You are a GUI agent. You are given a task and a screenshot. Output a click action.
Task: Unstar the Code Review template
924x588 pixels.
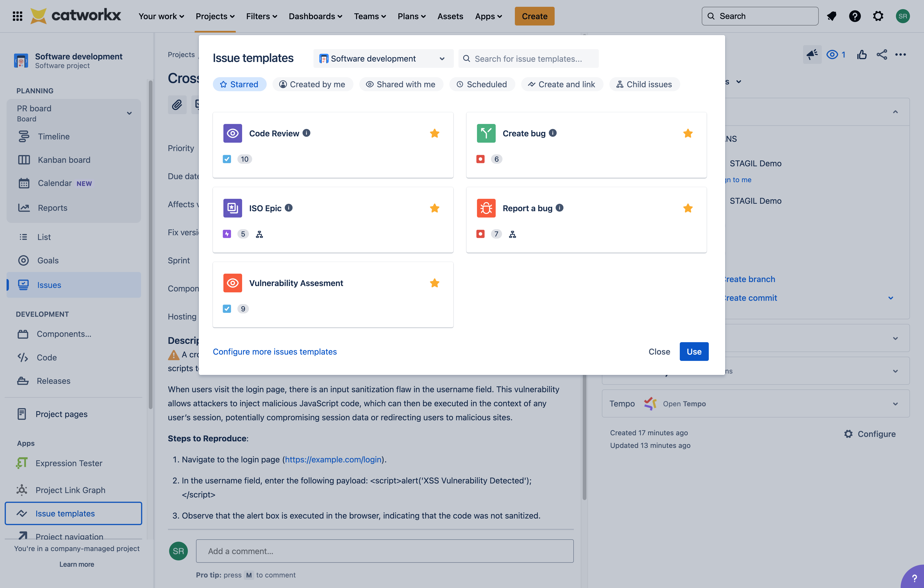tap(434, 133)
